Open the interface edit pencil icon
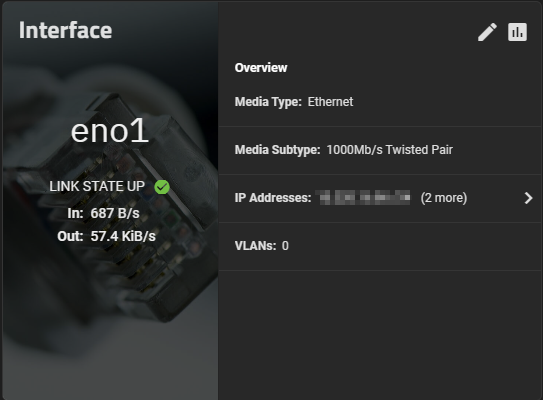The image size is (543, 400). tap(487, 32)
